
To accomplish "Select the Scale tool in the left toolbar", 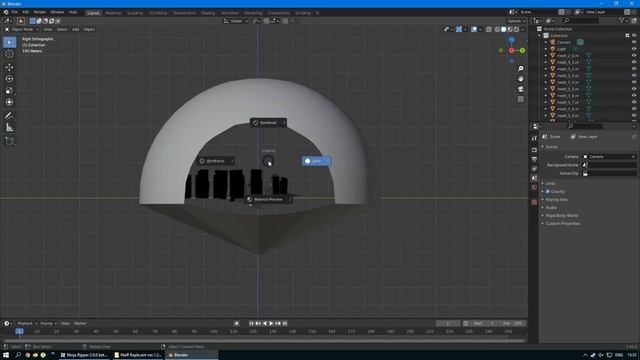I will 9,91.
